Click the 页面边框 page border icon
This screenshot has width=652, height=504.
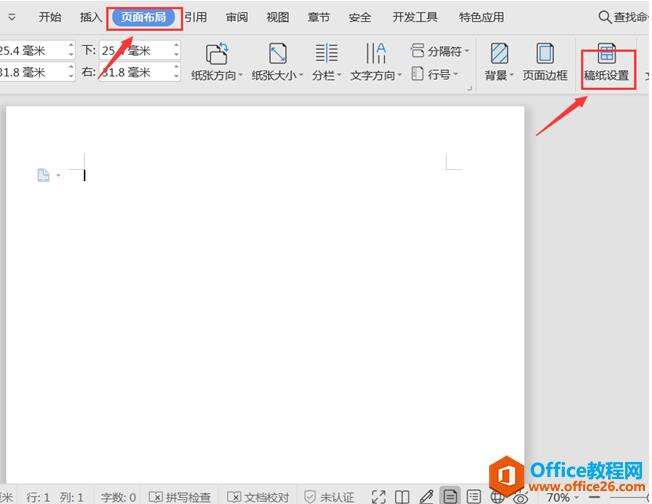[x=545, y=53]
